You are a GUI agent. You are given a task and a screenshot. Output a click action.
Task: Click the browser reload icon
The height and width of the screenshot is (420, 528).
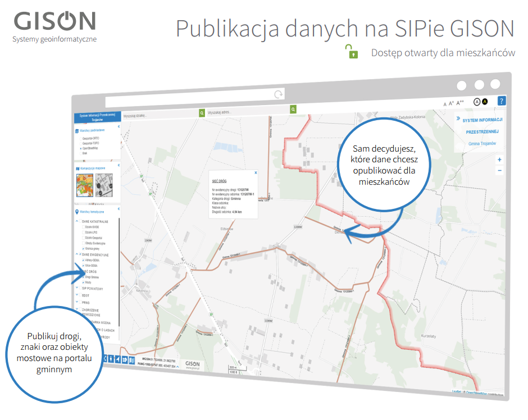(x=278, y=94)
